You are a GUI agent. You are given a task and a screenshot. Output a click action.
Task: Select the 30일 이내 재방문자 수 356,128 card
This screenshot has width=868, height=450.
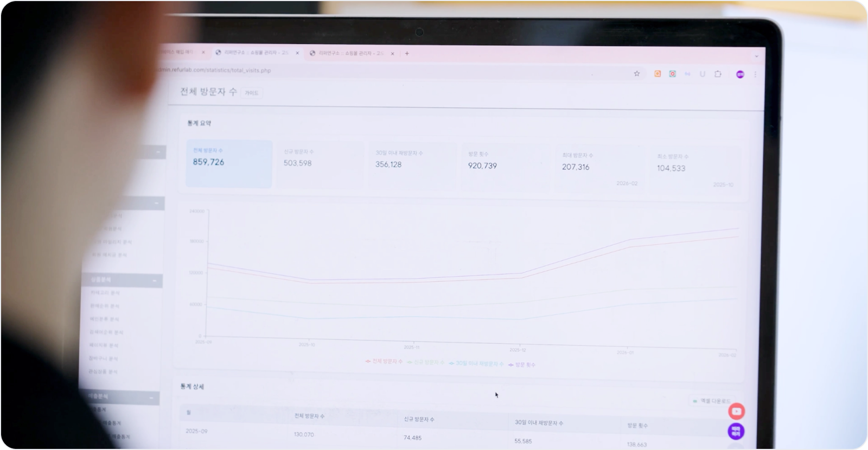(x=412, y=166)
